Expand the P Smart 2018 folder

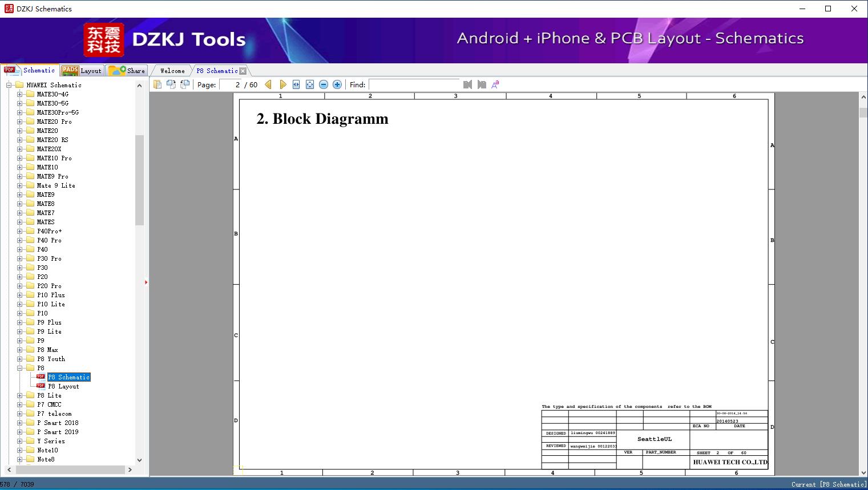[x=20, y=423]
